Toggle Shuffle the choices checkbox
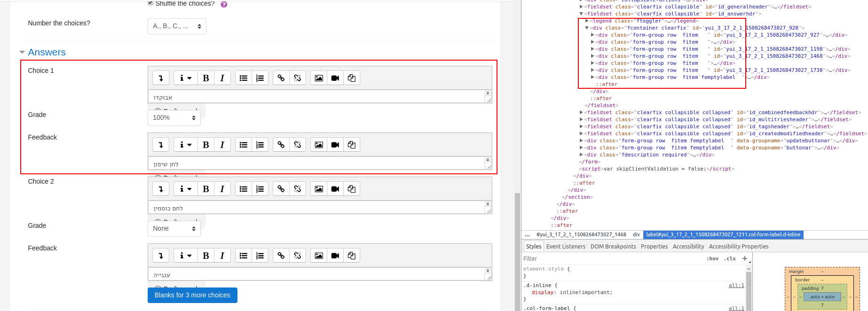The image size is (868, 311). pos(150,3)
